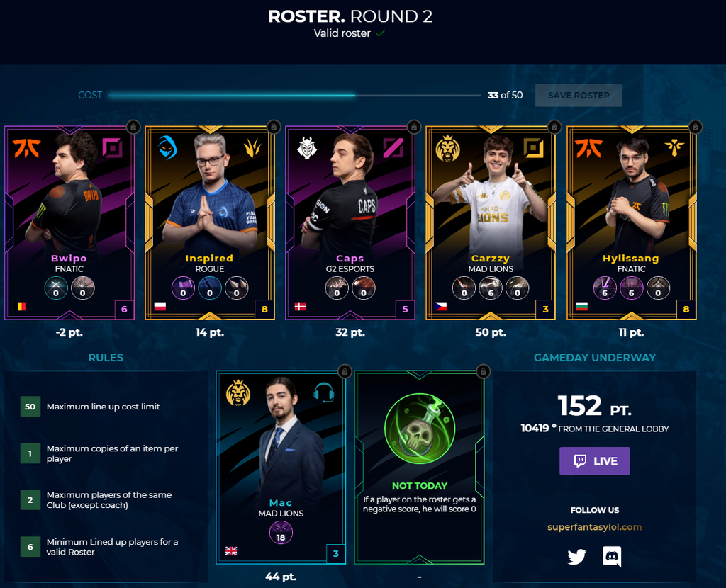This screenshot has height=588, width=726.
Task: Open the Discord icon
Action: click(612, 557)
